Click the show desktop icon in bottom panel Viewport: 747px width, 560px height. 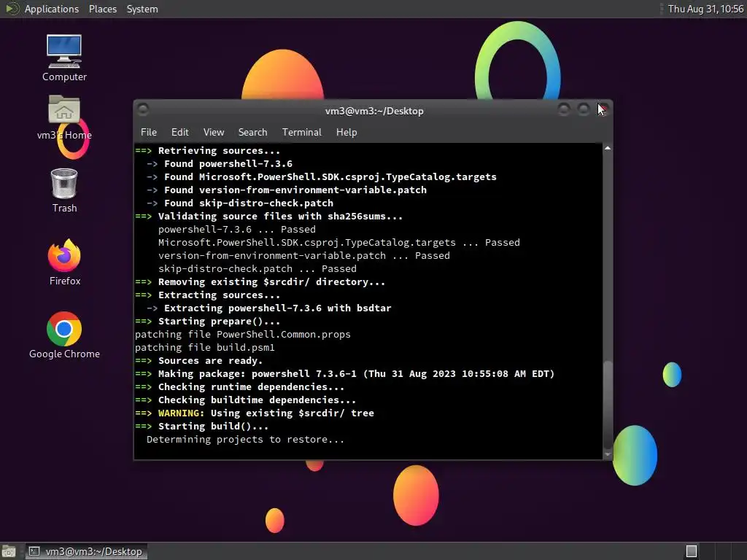point(9,551)
